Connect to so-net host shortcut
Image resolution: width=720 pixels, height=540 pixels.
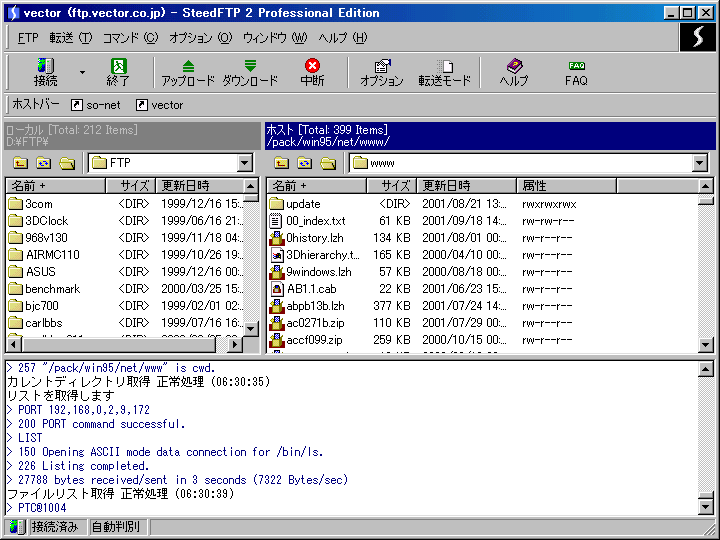coord(96,105)
